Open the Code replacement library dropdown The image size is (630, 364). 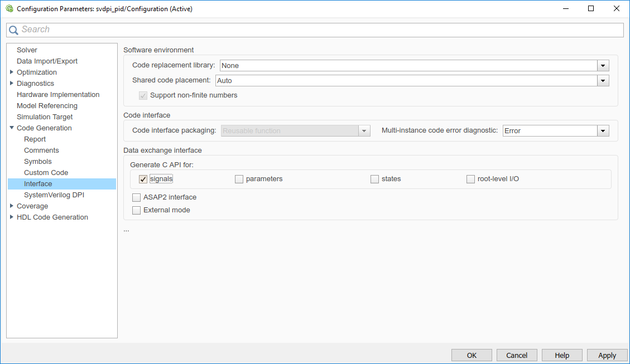point(603,66)
